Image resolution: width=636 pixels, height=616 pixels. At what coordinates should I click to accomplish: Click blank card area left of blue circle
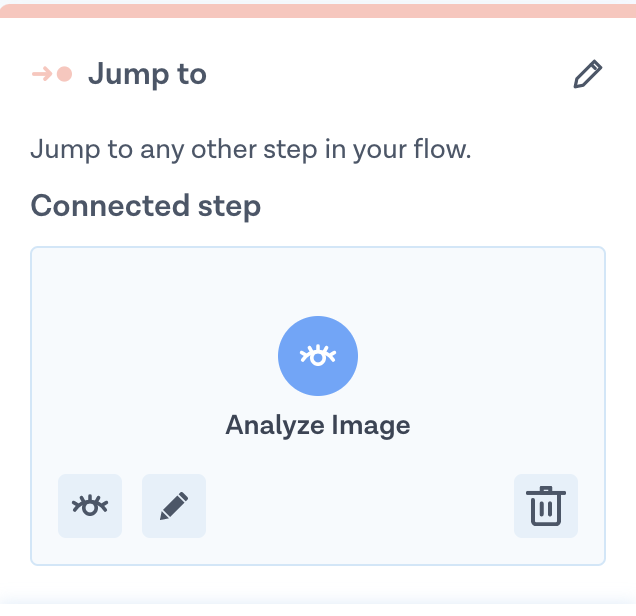coord(150,356)
